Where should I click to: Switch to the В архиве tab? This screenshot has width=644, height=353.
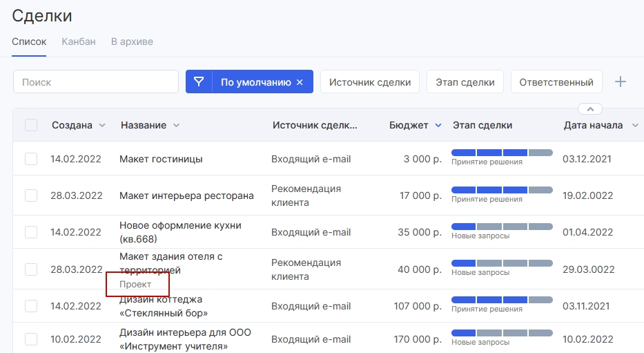pyautogui.click(x=132, y=41)
